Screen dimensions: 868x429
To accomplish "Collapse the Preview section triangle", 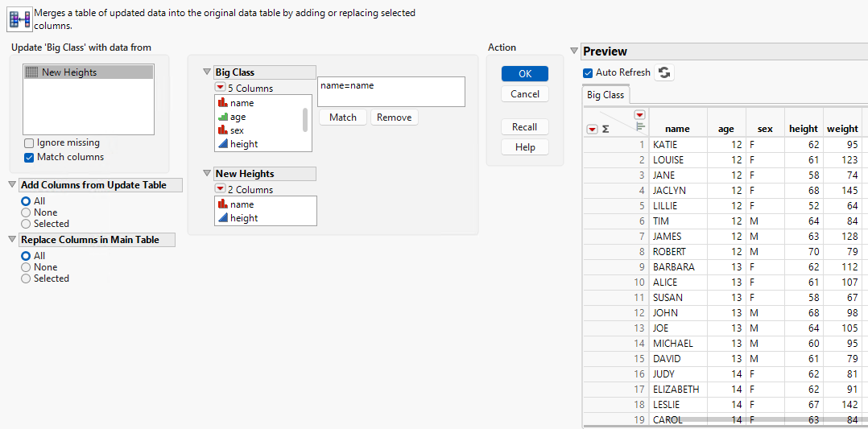I will [x=574, y=52].
